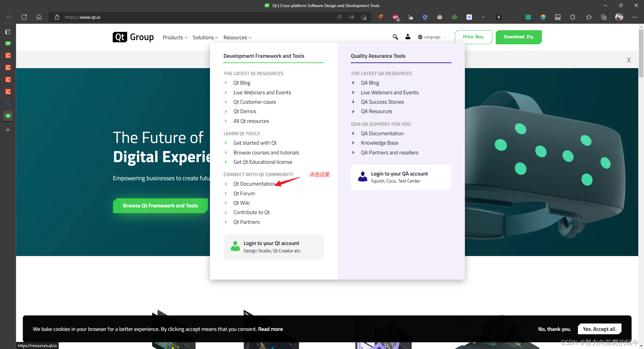Open Qt Blog link
The height and width of the screenshot is (349, 644).
[242, 83]
